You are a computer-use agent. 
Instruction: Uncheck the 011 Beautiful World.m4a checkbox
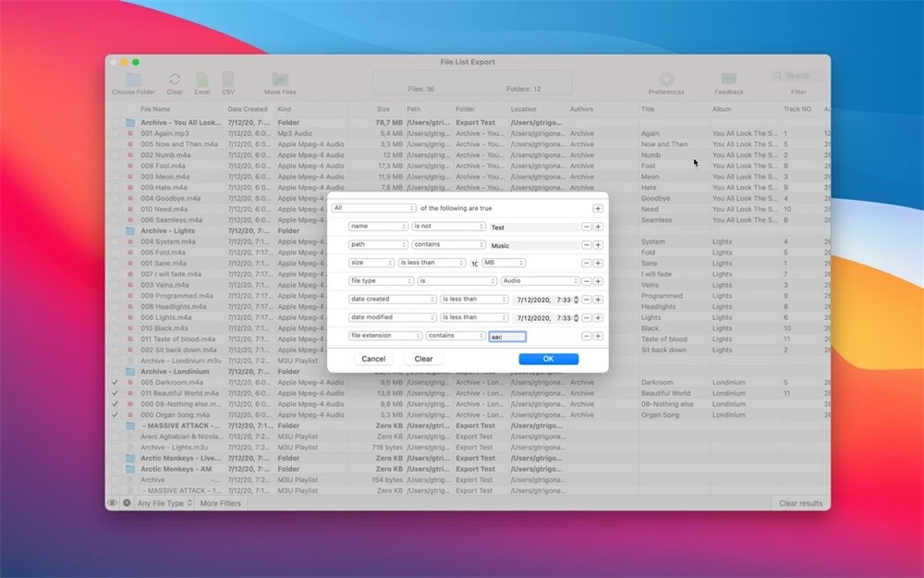(x=115, y=393)
